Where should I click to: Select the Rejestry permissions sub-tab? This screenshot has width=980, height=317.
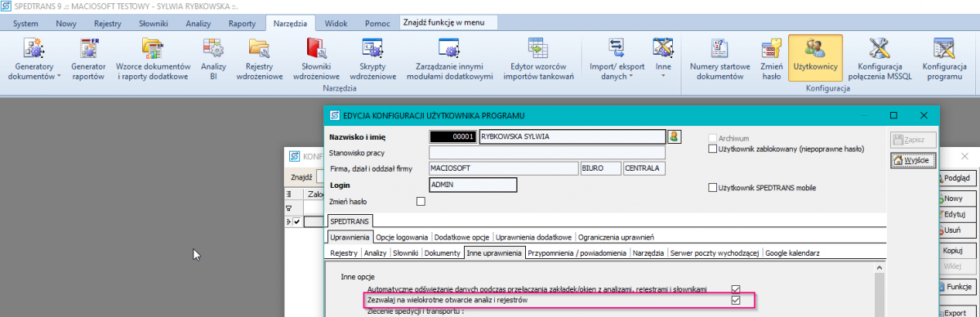pyautogui.click(x=344, y=253)
